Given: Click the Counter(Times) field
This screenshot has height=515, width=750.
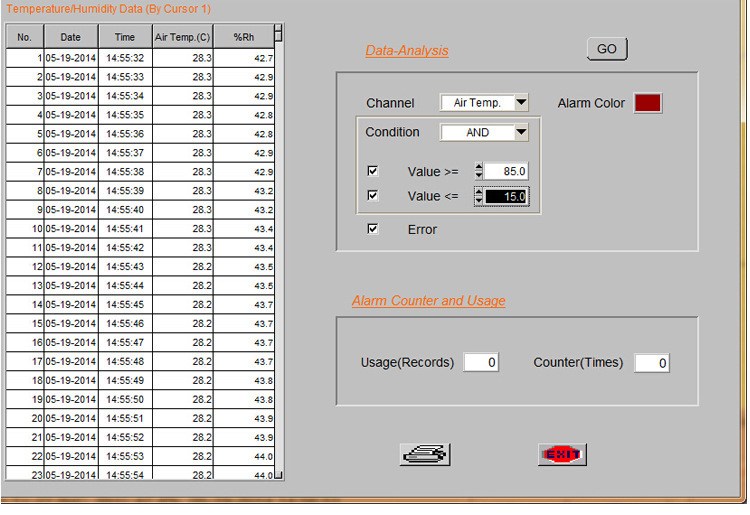Looking at the screenshot, I should (x=651, y=363).
